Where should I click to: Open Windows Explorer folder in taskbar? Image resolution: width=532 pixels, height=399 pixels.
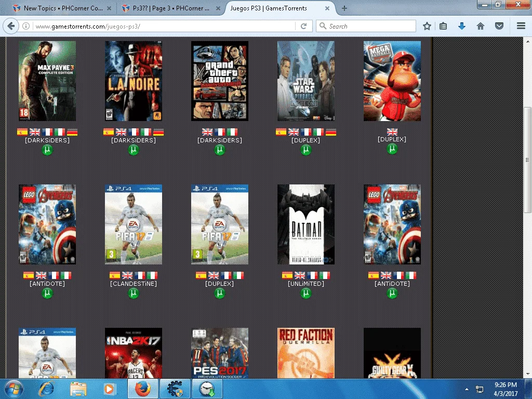click(x=78, y=389)
